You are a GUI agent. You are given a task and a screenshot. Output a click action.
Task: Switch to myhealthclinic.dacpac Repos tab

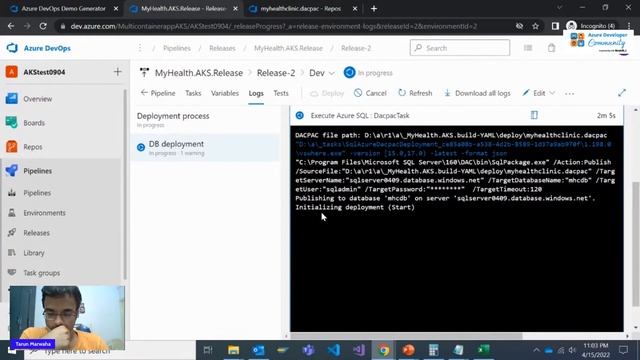[302, 9]
